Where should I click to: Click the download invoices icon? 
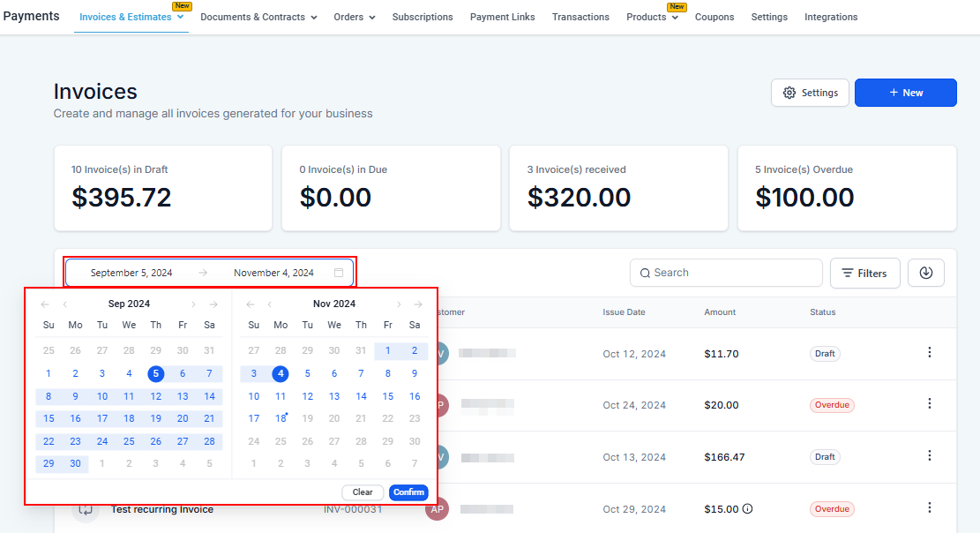pos(925,273)
